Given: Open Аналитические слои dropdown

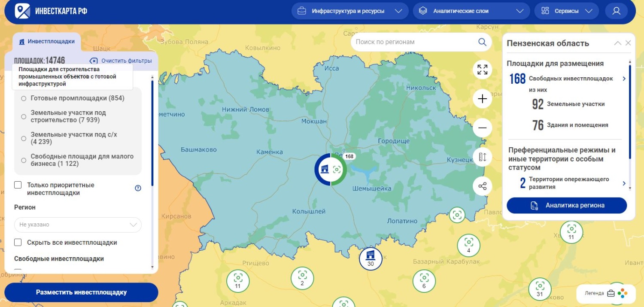Looking at the screenshot, I should click(x=472, y=11).
